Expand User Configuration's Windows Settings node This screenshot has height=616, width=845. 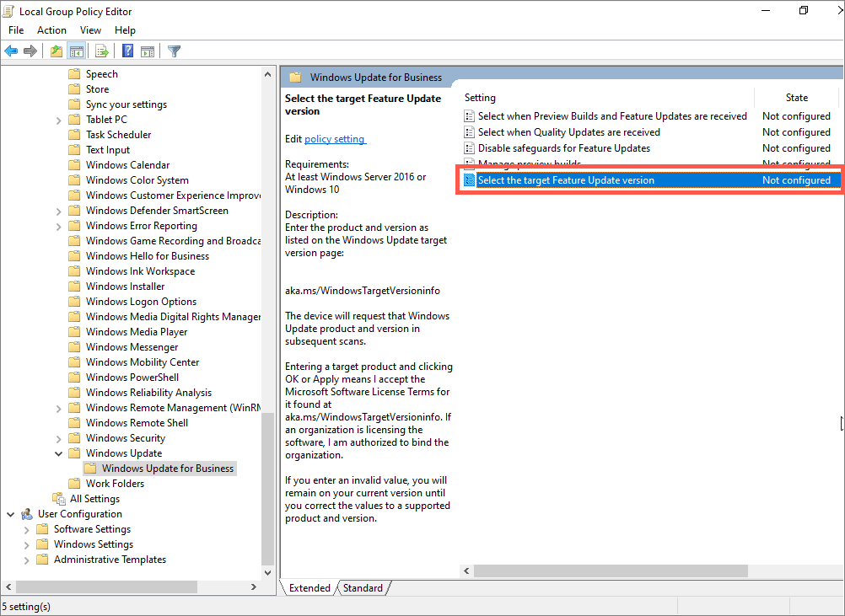[x=26, y=545]
